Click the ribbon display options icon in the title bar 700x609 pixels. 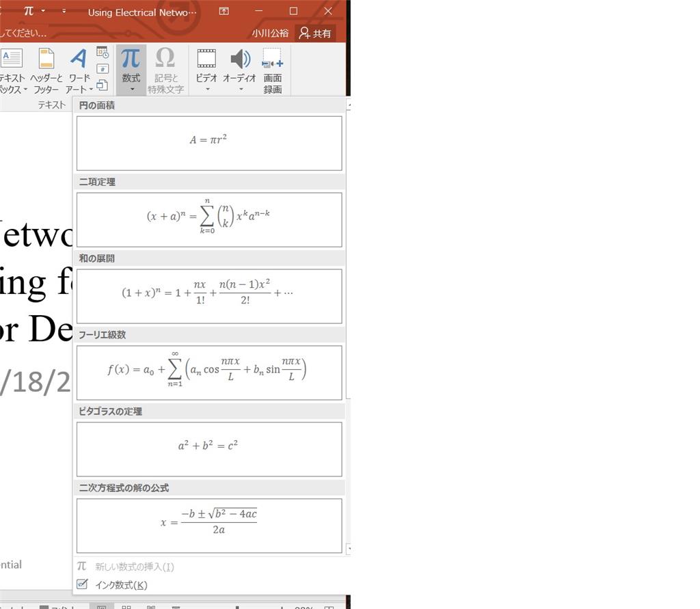click(224, 11)
